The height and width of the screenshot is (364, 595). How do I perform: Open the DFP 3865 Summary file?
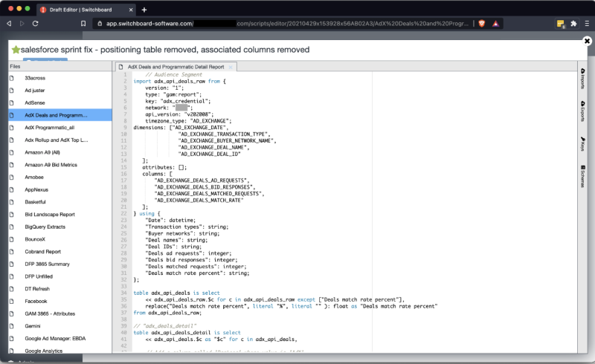click(x=60, y=264)
